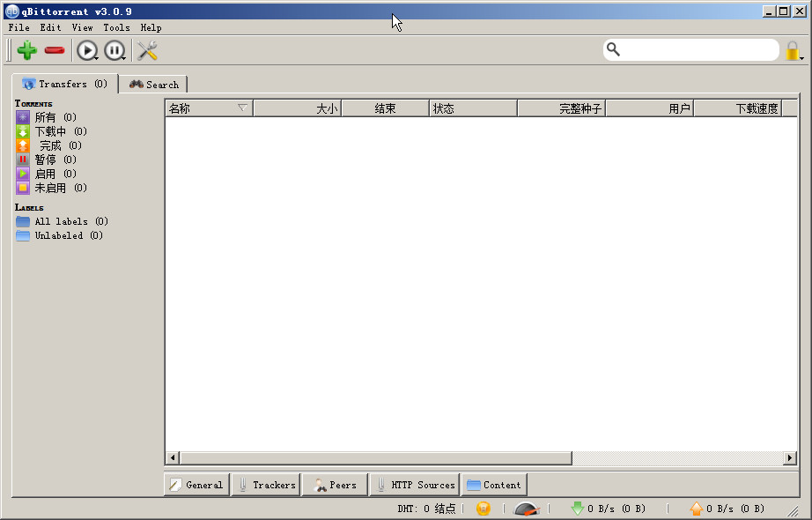Click the green download speed indicator
The width and height of the screenshot is (812, 520).
coord(608,509)
